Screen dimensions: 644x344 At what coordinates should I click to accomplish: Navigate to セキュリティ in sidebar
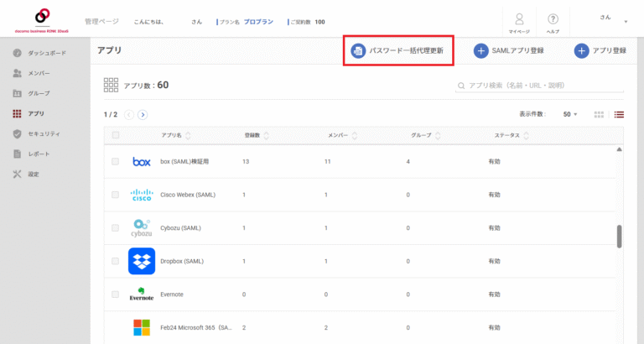(44, 134)
